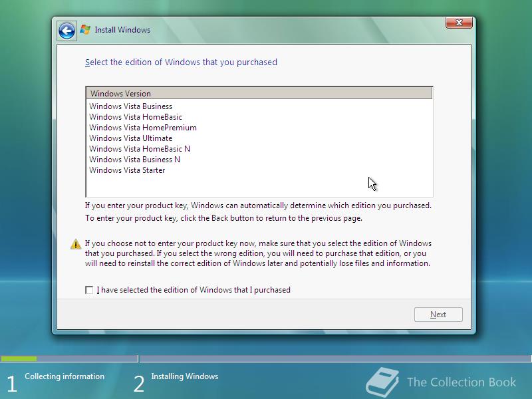Select Windows Vista Starter edition
The image size is (532, 399).
click(127, 170)
